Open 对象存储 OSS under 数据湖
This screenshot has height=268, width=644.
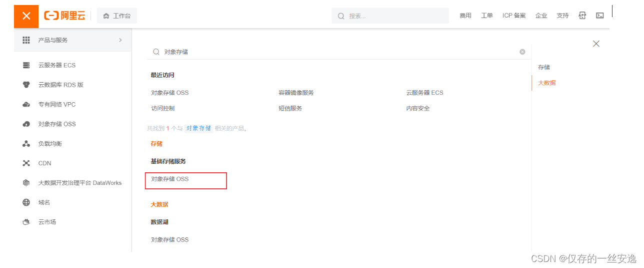click(x=170, y=240)
